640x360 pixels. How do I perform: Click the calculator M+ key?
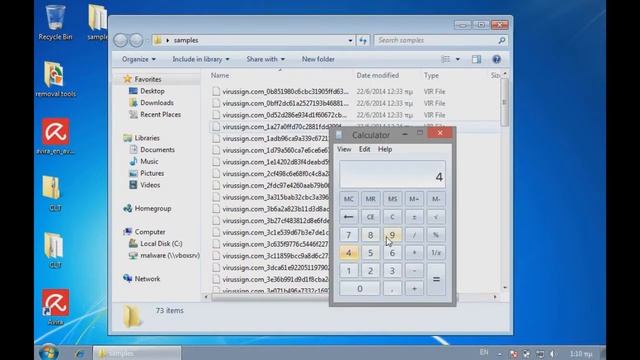pyautogui.click(x=414, y=199)
